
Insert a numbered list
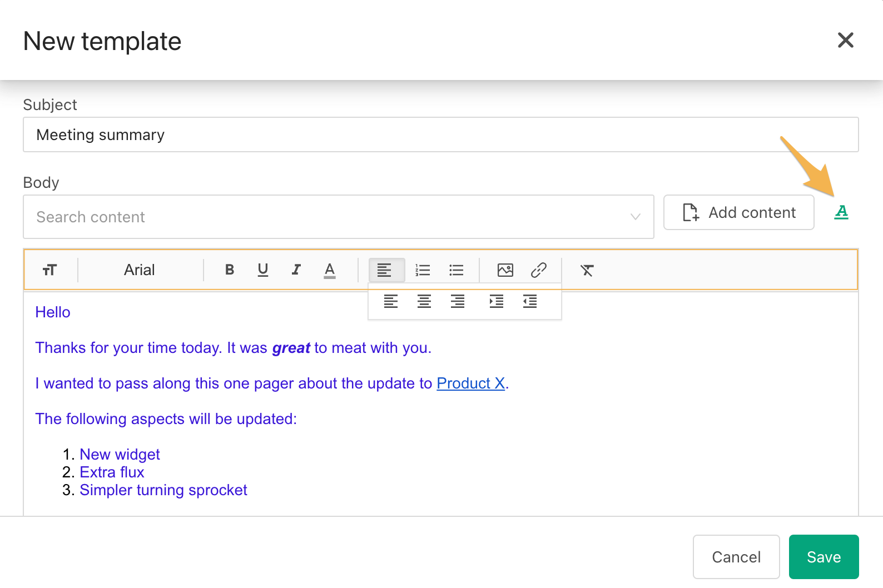click(423, 270)
